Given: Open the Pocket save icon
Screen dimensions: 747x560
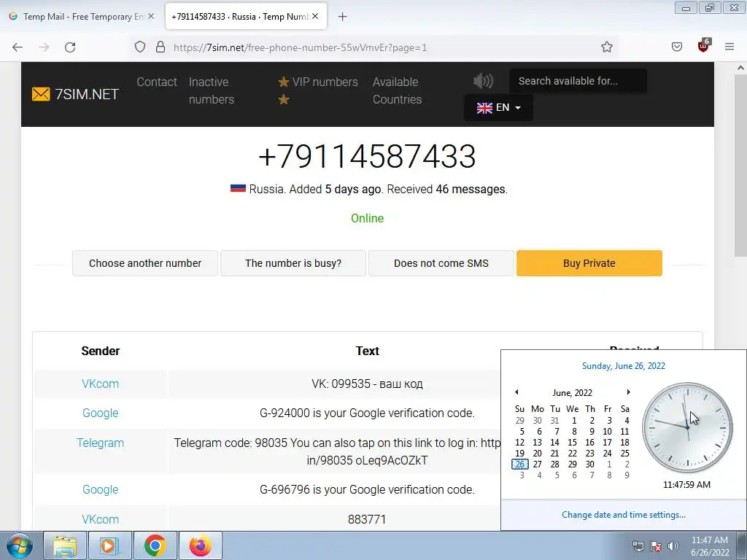Looking at the screenshot, I should pyautogui.click(x=676, y=47).
